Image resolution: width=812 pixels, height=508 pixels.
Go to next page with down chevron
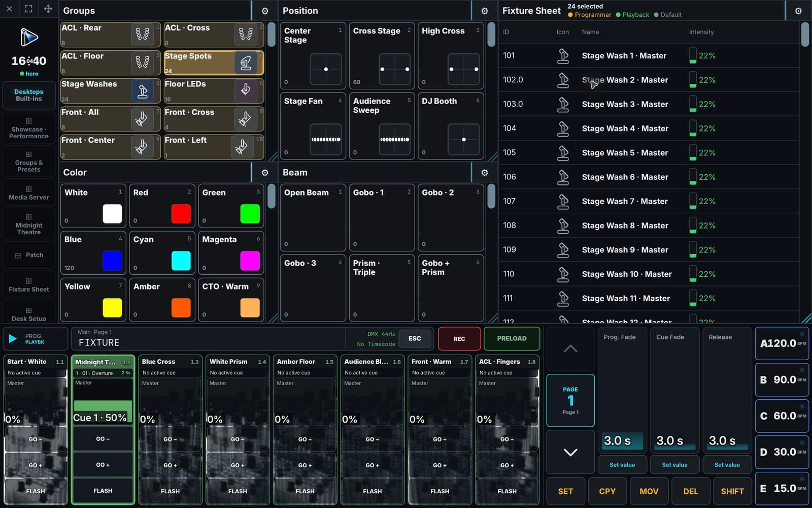pyautogui.click(x=570, y=452)
